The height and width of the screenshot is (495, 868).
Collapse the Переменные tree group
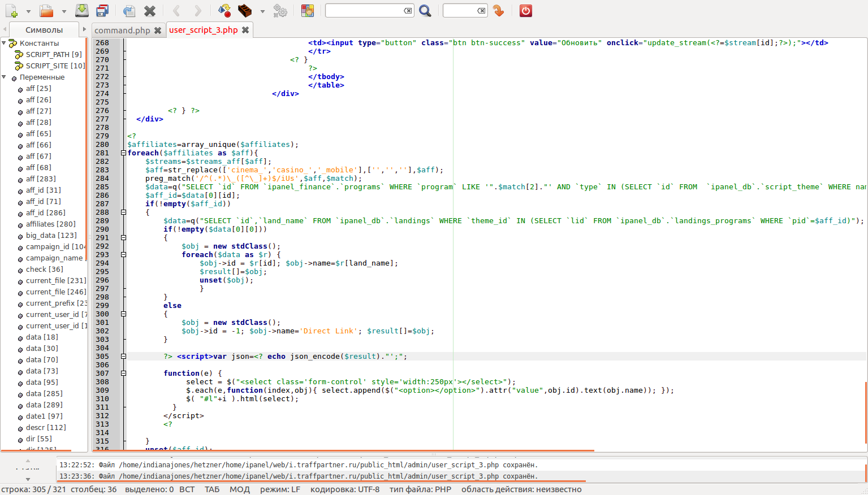click(4, 77)
